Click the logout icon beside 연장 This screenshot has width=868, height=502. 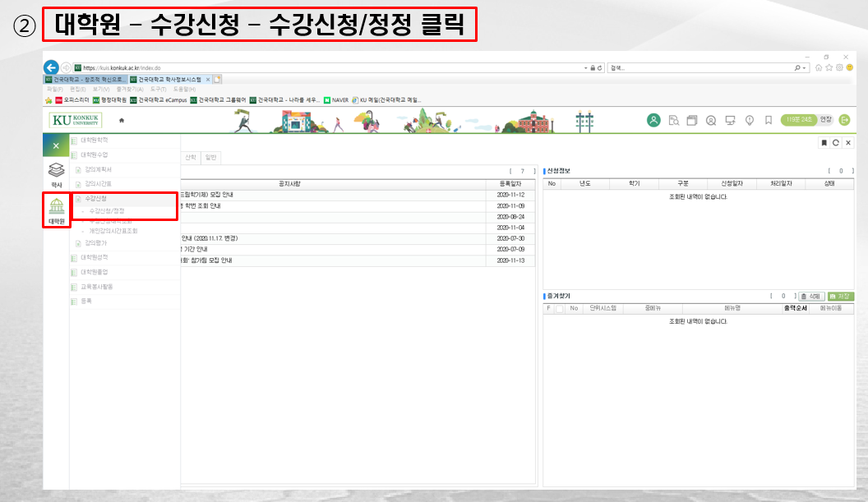click(x=844, y=120)
